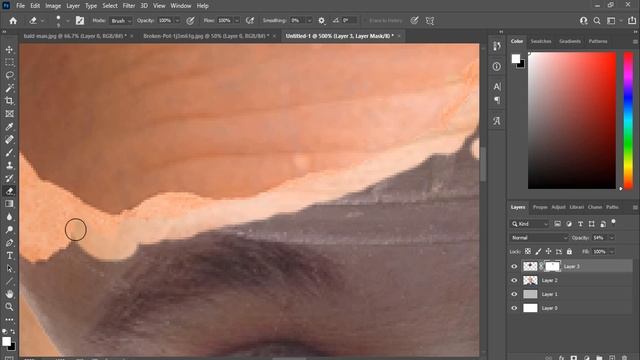Select the Blur tool
640x360 pixels.
click(9, 217)
